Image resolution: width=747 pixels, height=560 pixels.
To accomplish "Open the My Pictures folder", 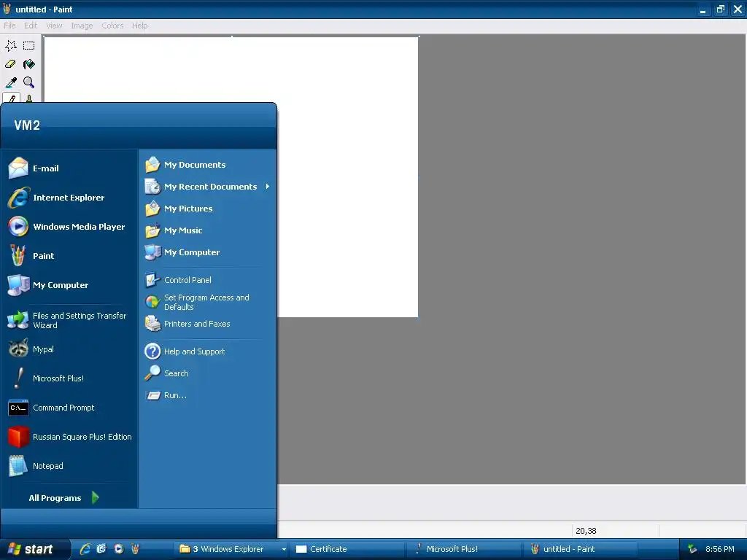I will coord(208,209).
